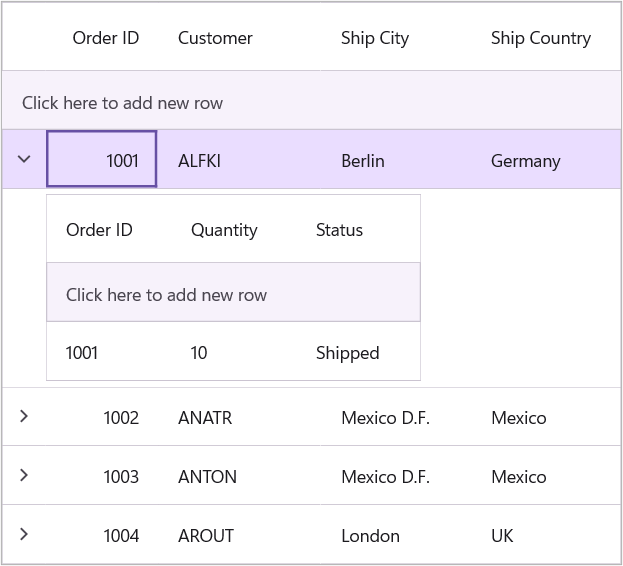Click the nested grid Order ID header
This screenshot has width=623, height=566.
99,230
